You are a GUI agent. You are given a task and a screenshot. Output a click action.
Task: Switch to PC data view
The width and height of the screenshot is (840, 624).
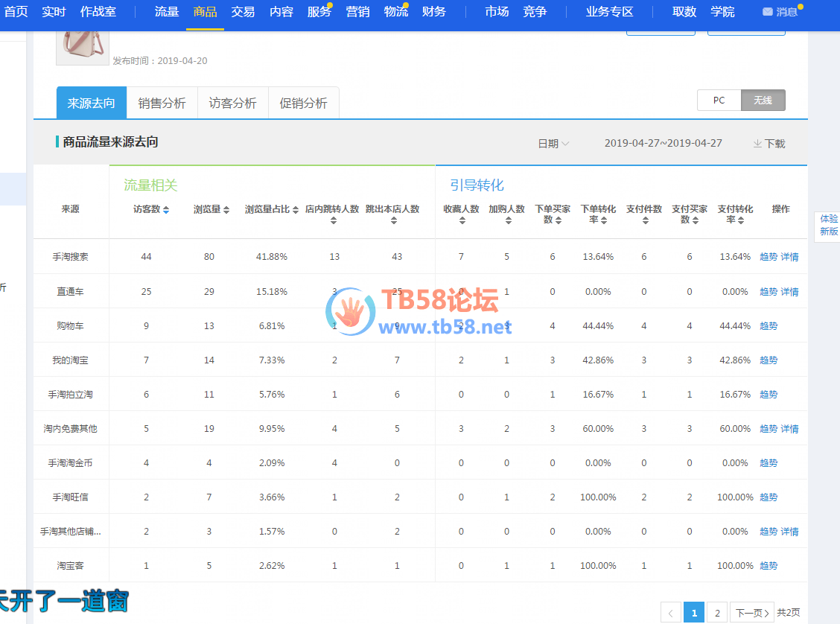coord(719,101)
